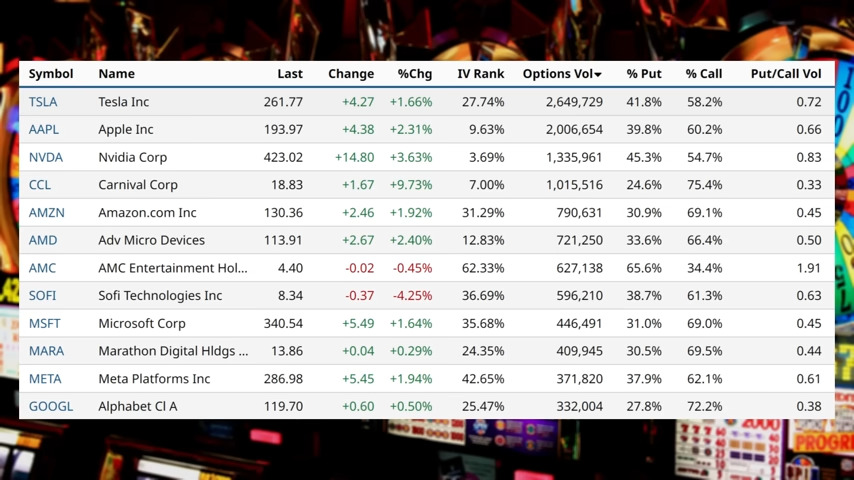Sort by the %Chg column header
The image size is (854, 480).
414,74
